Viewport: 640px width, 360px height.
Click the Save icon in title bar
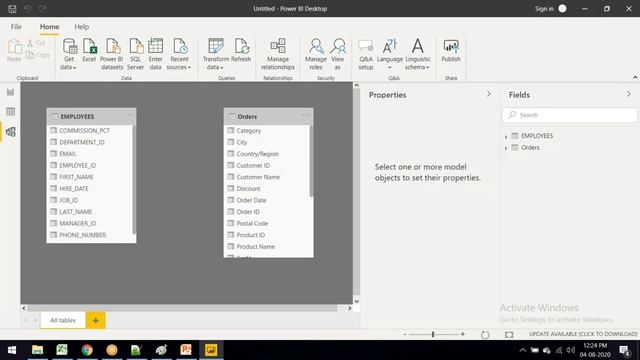(x=12, y=9)
